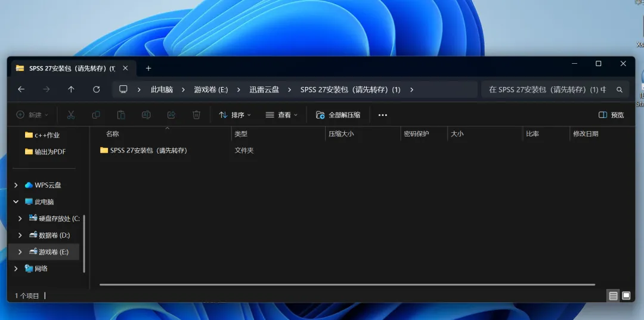Click 此电脑 in the address bar
The height and width of the screenshot is (320, 644).
[162, 89]
